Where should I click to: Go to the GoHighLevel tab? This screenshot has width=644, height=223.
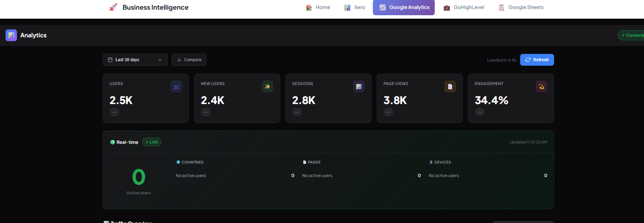(464, 7)
